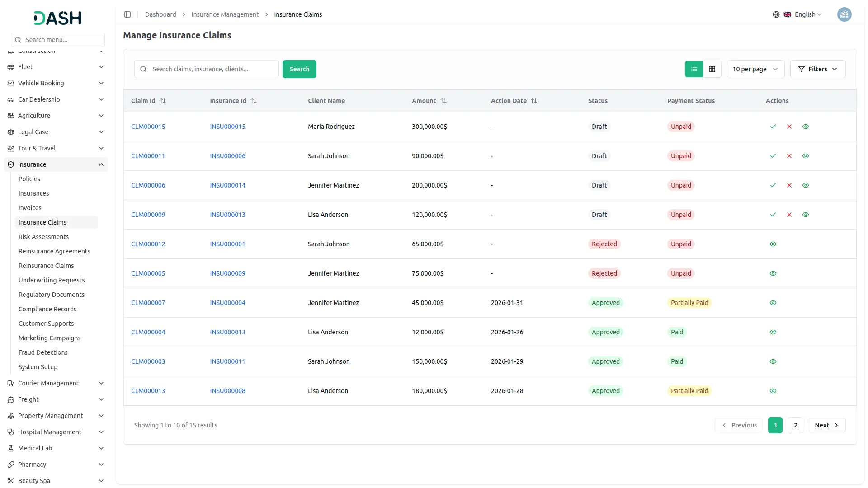868x488 pixels.
Task: Approve claim CLM000015 with the check icon
Action: click(x=773, y=127)
